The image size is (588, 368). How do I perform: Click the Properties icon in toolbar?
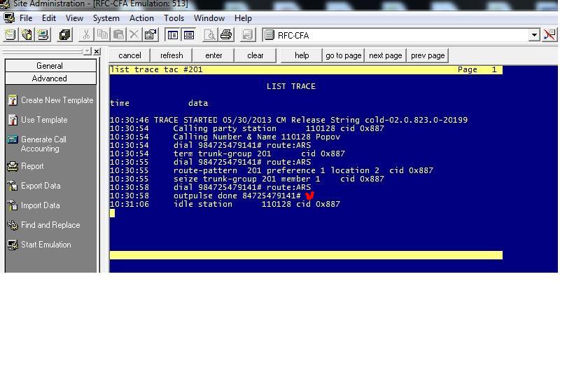coord(150,35)
